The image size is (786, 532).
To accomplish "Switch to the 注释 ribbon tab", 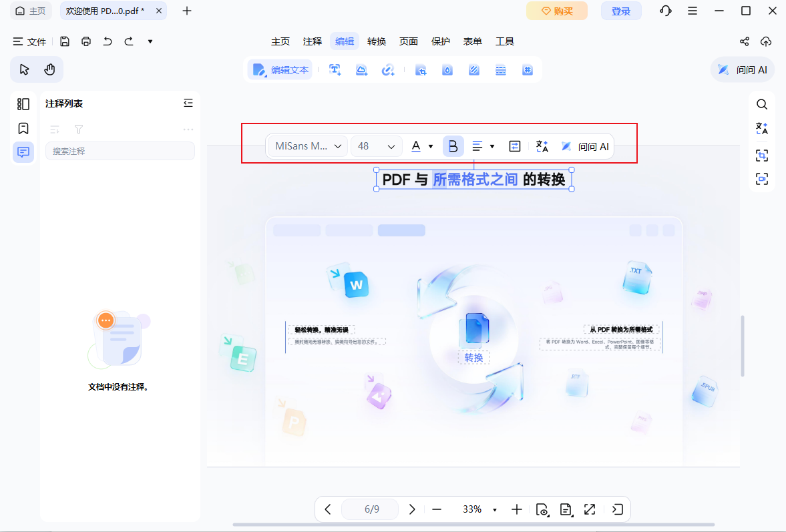I will [x=313, y=41].
